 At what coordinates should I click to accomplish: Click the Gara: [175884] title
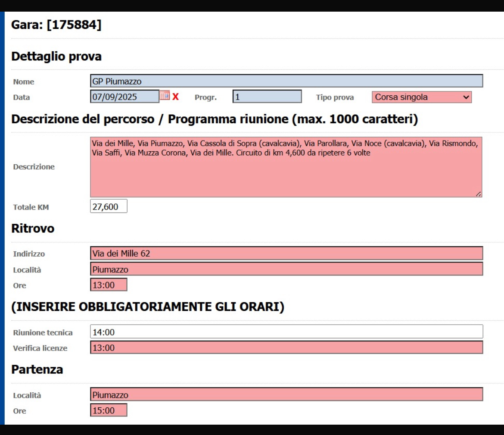56,25
